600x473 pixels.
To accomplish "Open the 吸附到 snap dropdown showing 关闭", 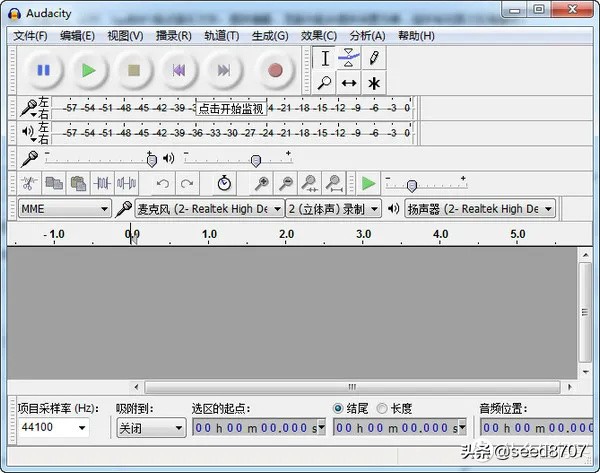I will (x=150, y=428).
